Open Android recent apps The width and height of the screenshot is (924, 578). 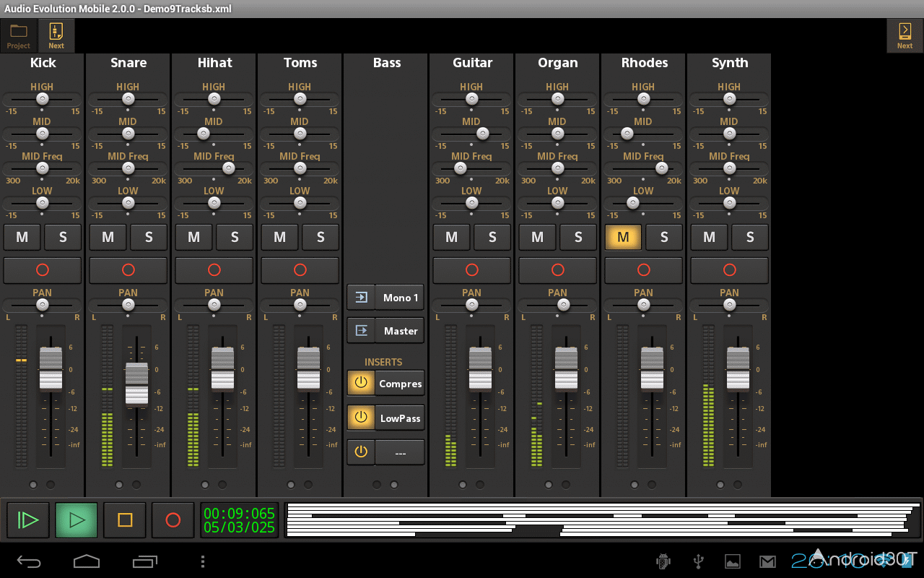[145, 561]
